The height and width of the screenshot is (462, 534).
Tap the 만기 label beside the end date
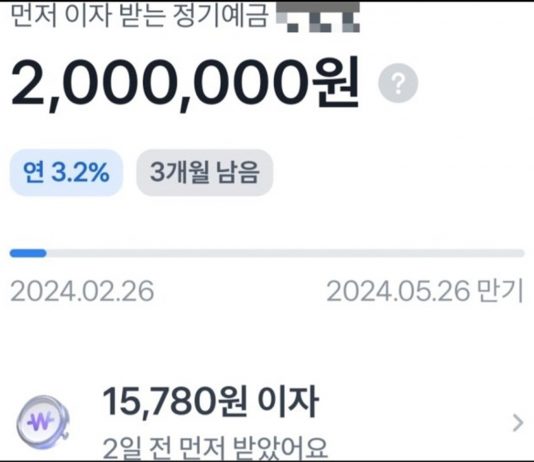pos(500,291)
